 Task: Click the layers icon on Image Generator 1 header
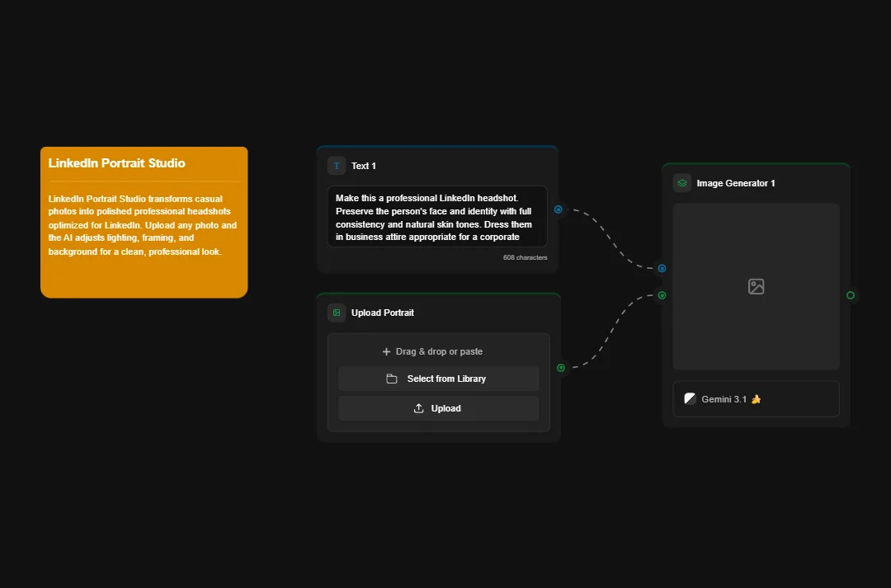tap(682, 182)
